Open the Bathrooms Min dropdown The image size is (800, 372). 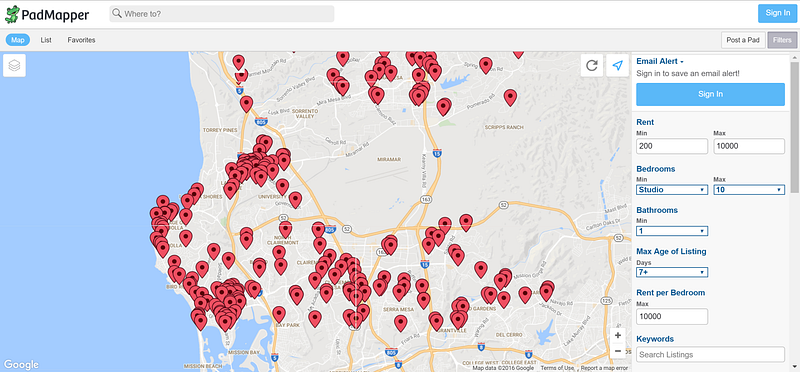tap(672, 231)
